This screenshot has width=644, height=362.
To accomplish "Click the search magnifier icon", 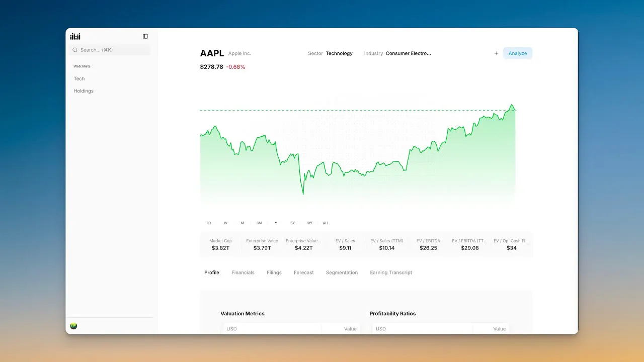I will 75,50.
